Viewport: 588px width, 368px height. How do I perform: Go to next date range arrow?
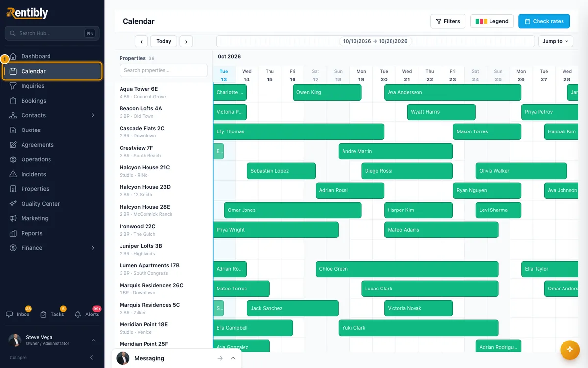186,42
